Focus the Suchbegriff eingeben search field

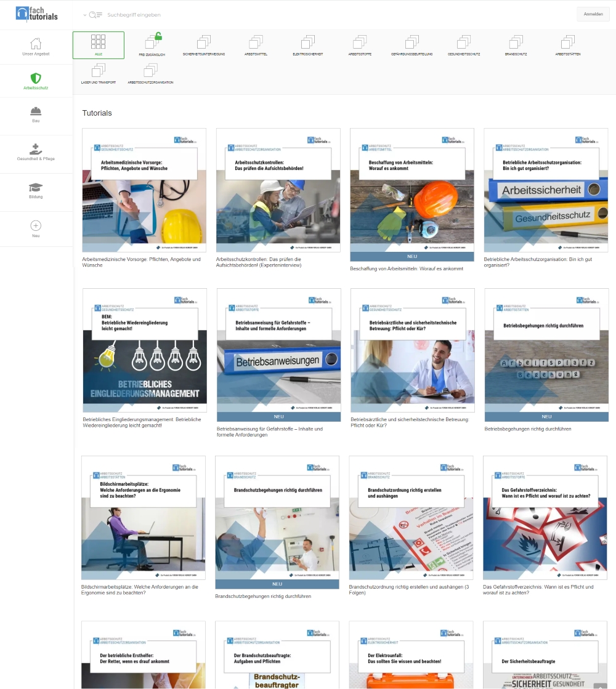tap(134, 15)
